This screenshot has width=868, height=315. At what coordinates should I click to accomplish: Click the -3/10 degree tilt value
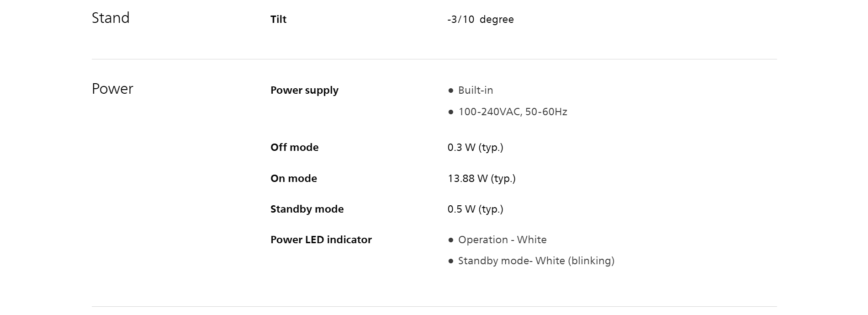pos(480,19)
